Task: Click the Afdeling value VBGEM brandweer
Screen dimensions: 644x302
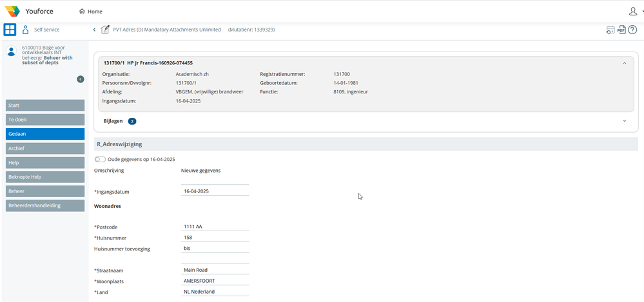Action: [x=210, y=91]
